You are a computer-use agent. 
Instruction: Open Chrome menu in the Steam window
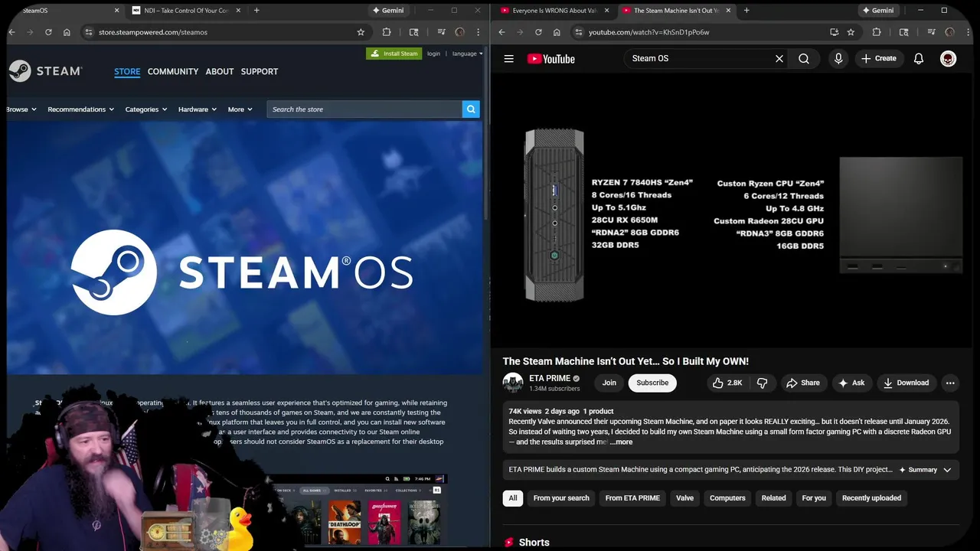click(x=479, y=32)
